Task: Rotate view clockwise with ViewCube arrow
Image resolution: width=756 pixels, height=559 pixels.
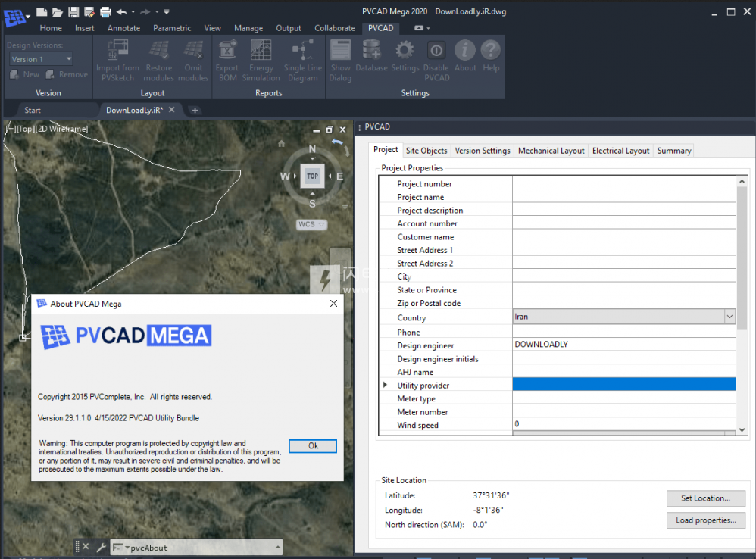Action: click(x=347, y=150)
